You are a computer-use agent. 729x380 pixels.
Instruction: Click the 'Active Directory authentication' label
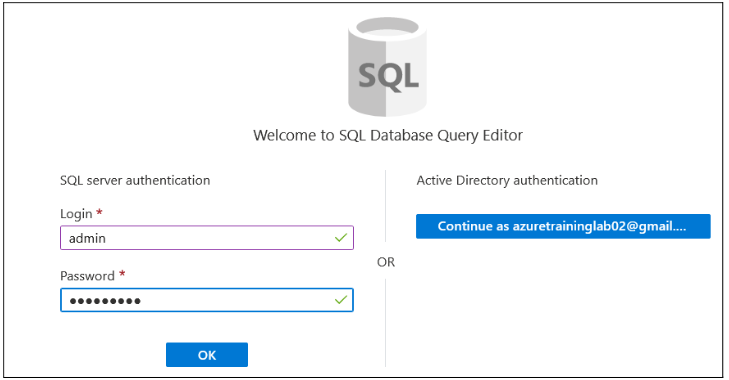[507, 180]
